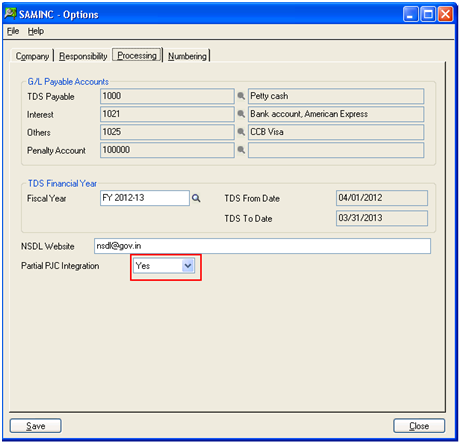Open the Interest account finder icon

[x=241, y=114]
